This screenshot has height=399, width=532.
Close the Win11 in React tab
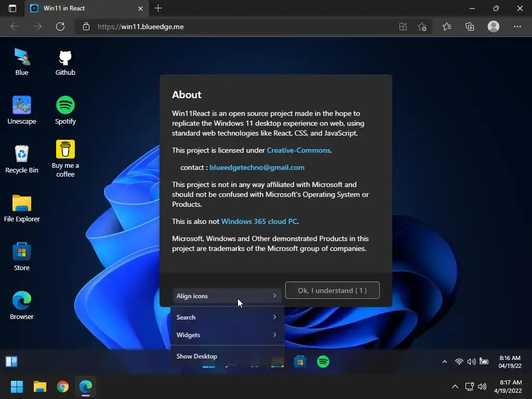click(x=140, y=8)
